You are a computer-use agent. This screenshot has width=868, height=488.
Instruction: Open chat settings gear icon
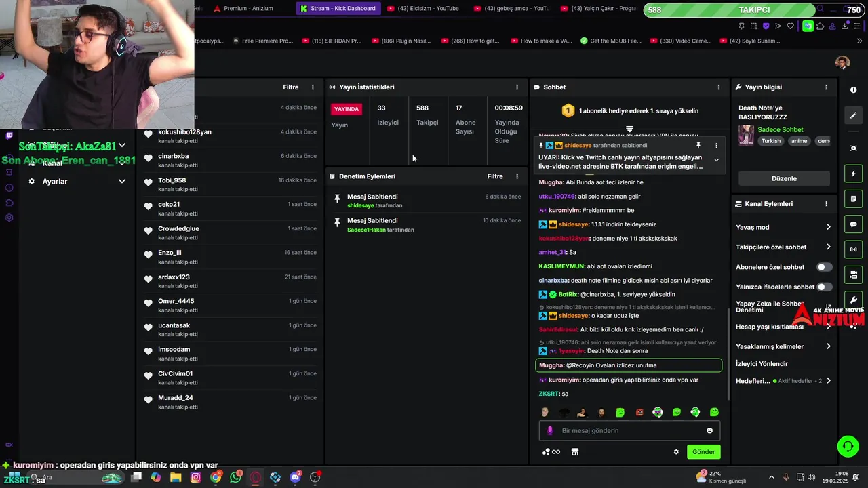click(x=676, y=452)
